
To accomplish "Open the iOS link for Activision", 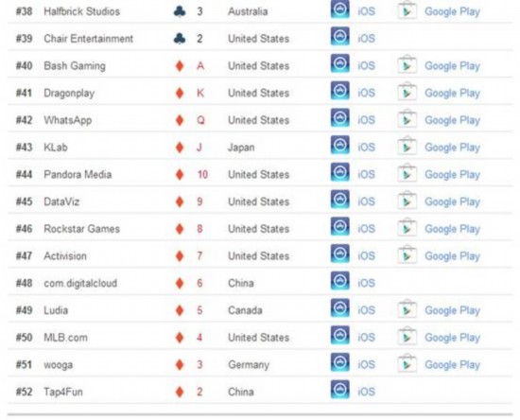I will tap(367, 256).
